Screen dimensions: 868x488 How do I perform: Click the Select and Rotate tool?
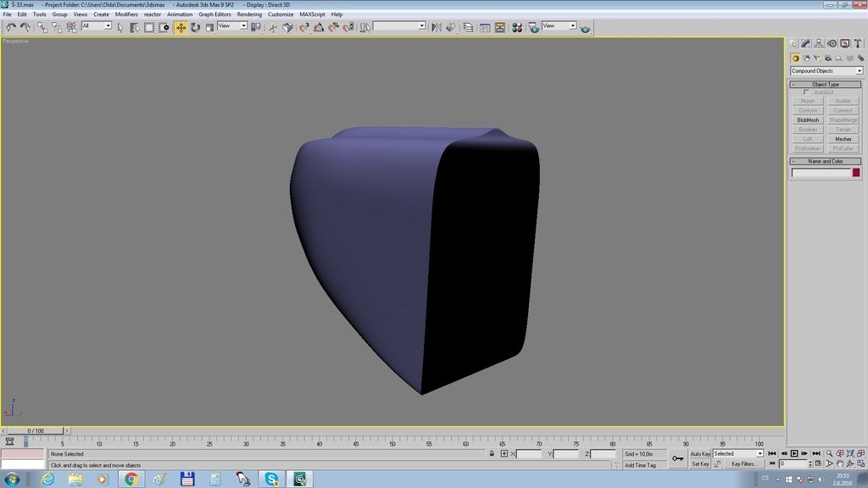coord(195,27)
